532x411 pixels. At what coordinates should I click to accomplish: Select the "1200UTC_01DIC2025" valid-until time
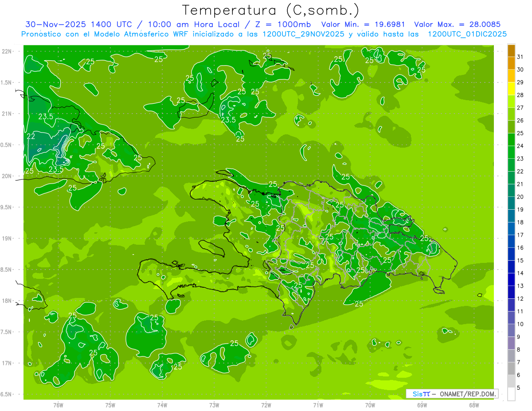click(x=467, y=34)
